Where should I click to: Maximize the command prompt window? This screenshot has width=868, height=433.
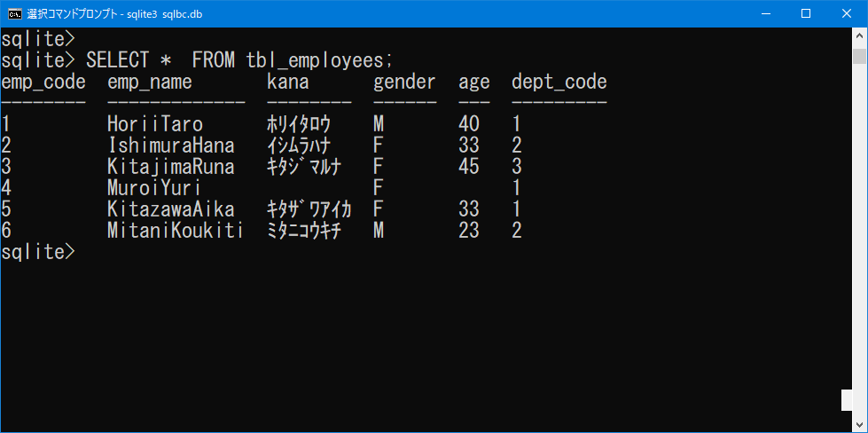806,14
